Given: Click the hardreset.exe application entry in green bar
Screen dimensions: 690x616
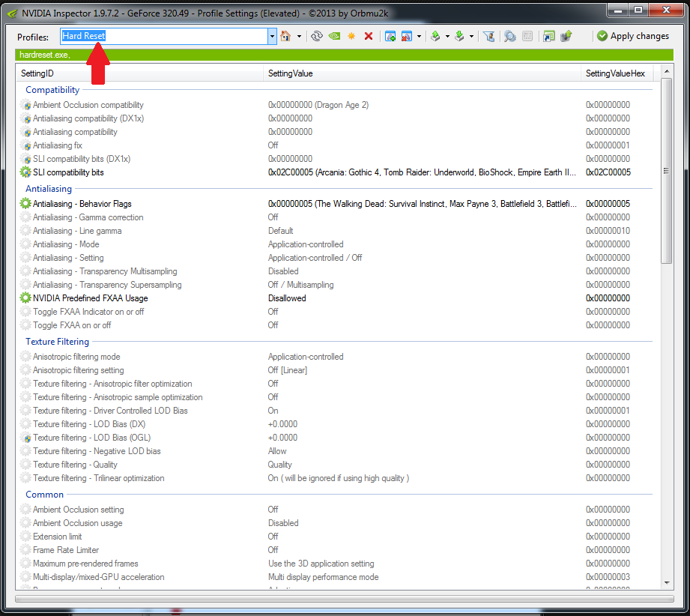Looking at the screenshot, I should [44, 55].
